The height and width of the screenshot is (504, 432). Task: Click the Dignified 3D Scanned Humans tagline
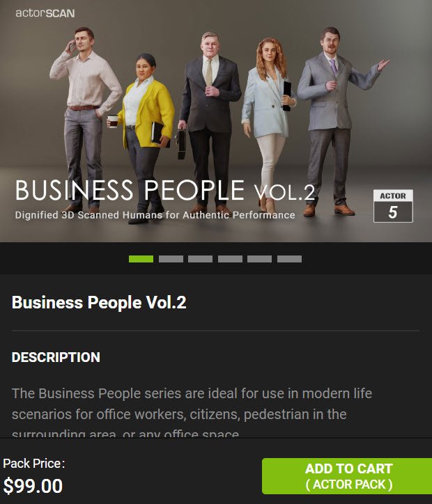[155, 215]
